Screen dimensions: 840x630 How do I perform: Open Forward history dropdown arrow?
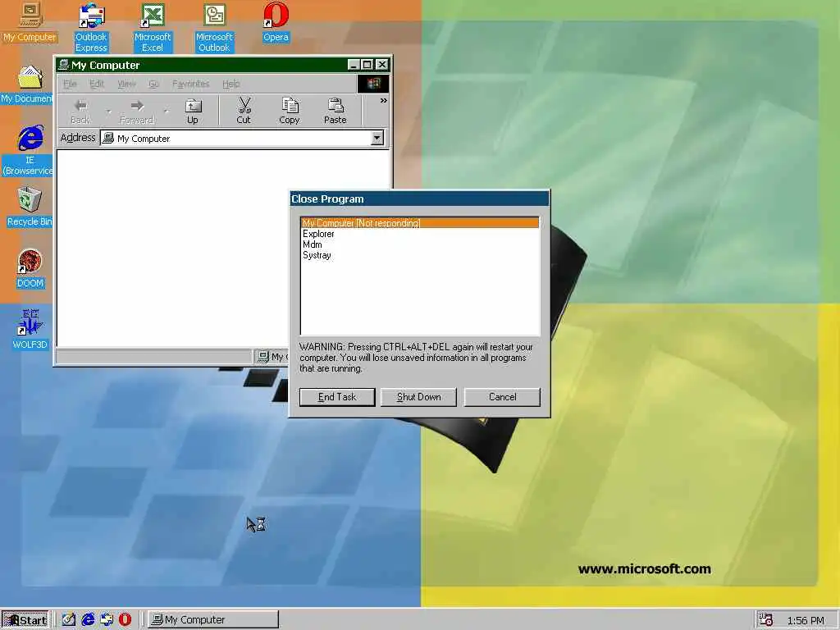(x=166, y=112)
